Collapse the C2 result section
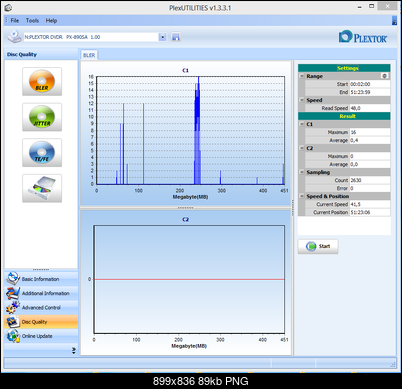This screenshot has width=402, height=389. 301,148
